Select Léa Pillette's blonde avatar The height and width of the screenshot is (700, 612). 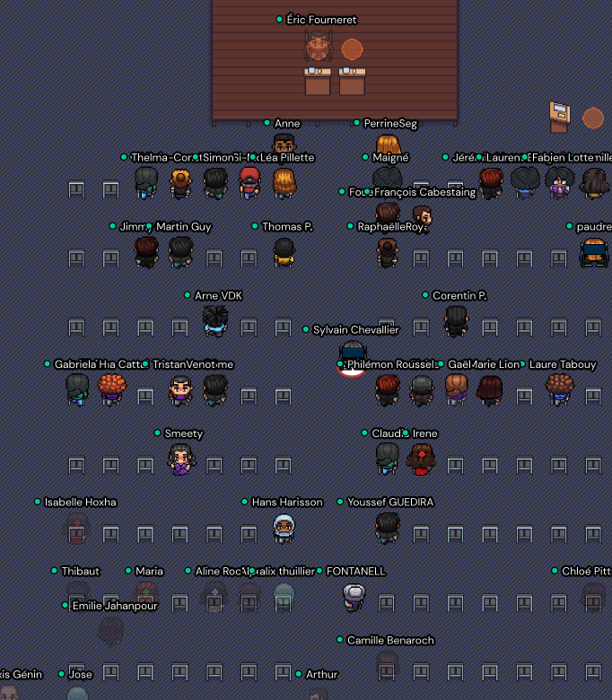pyautogui.click(x=284, y=183)
